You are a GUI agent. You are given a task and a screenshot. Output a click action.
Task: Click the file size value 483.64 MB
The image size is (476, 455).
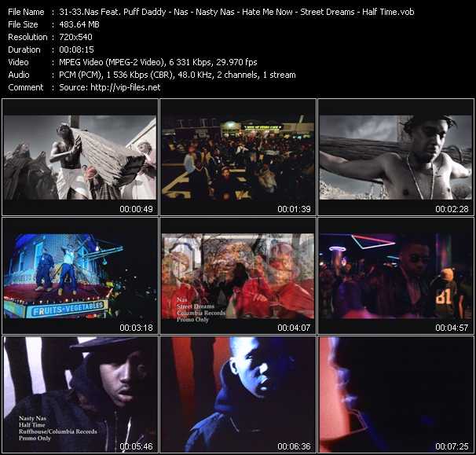(79, 24)
